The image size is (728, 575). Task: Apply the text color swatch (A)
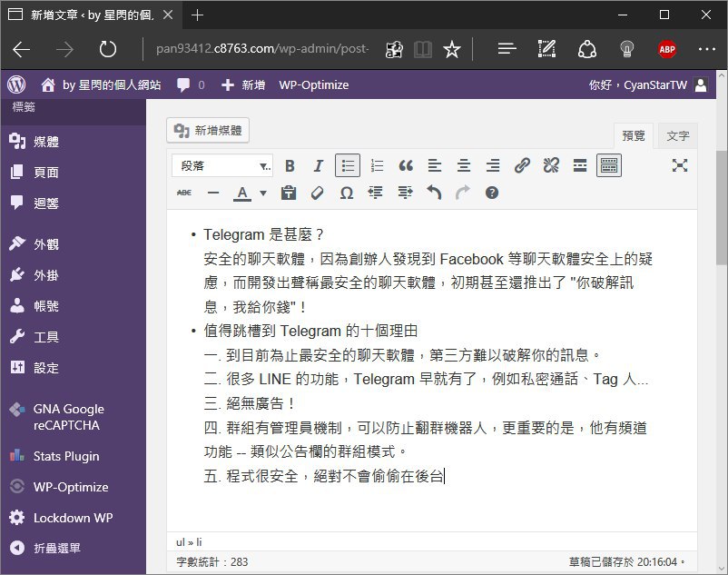pyautogui.click(x=241, y=193)
